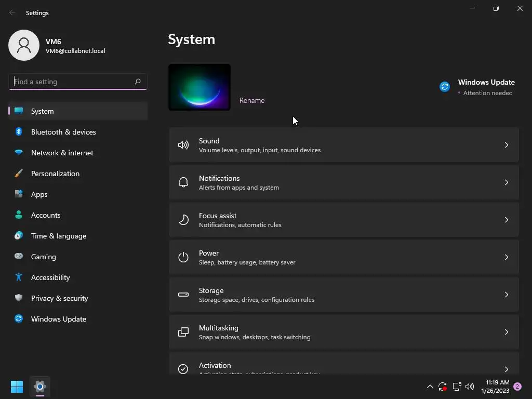The width and height of the screenshot is (532, 399).
Task: Click 'Snap windows, desktops, task switching' text
Action: 255,337
